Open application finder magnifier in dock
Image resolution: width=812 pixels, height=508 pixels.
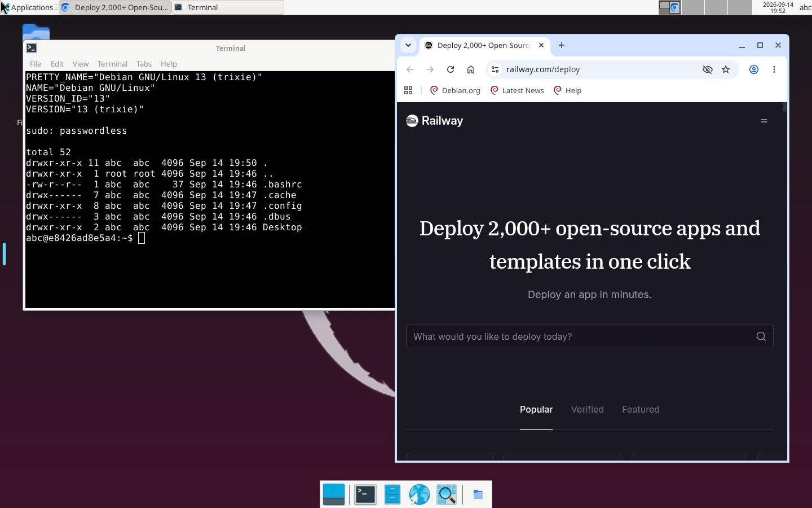[447, 494]
